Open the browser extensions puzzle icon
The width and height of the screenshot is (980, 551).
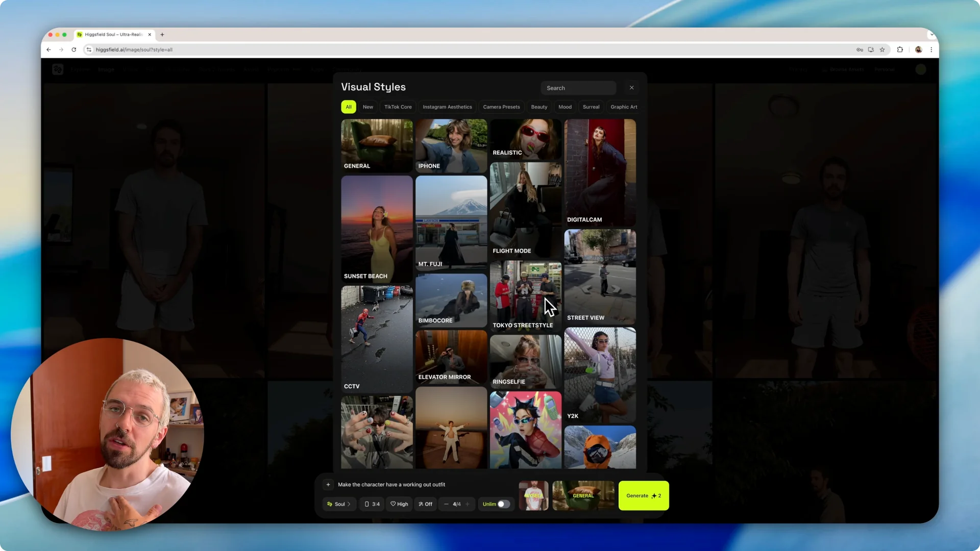tap(900, 49)
